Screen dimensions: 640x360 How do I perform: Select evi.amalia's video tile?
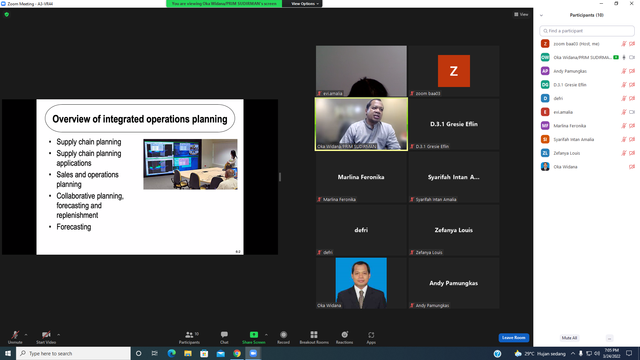tap(361, 71)
